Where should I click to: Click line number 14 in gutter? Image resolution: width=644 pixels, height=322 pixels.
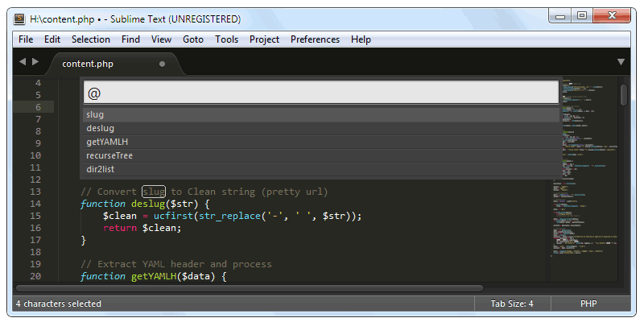coord(35,204)
